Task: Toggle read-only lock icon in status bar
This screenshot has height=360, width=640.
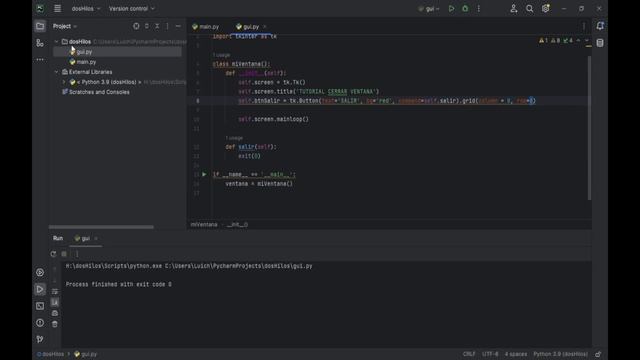Action: [x=598, y=354]
